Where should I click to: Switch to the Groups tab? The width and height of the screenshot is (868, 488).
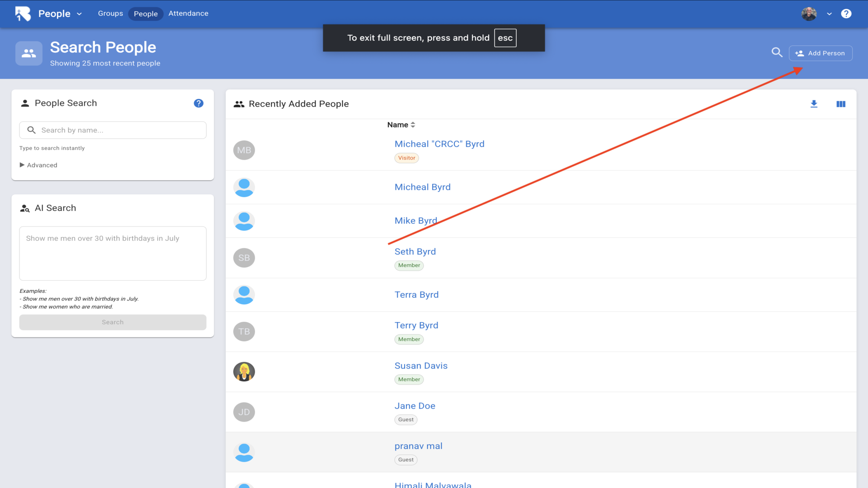[110, 14]
